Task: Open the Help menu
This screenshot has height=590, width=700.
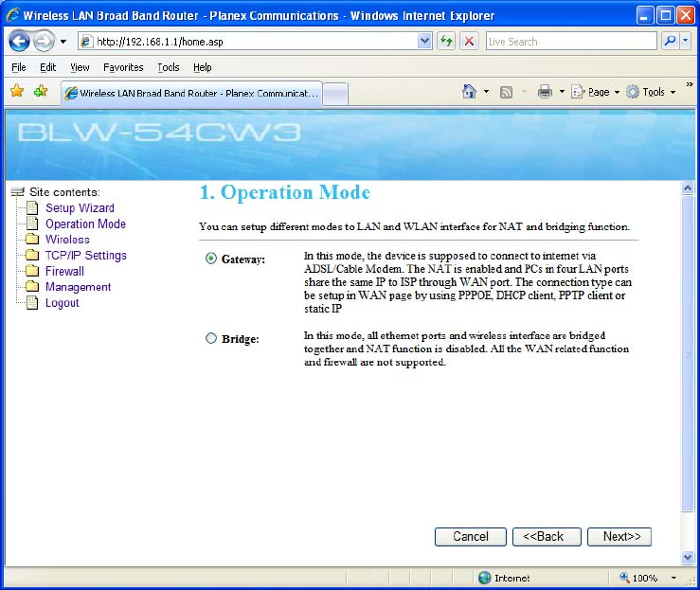Action: click(202, 67)
